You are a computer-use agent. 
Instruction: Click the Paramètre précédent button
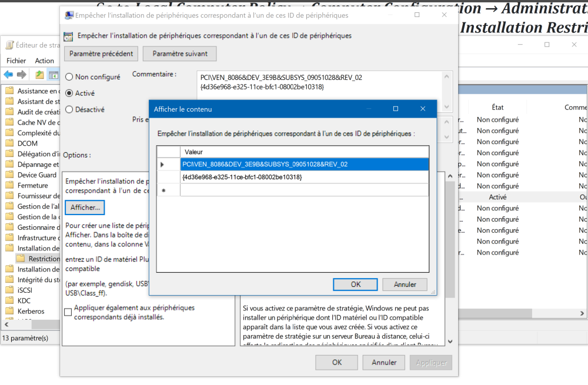pyautogui.click(x=101, y=53)
